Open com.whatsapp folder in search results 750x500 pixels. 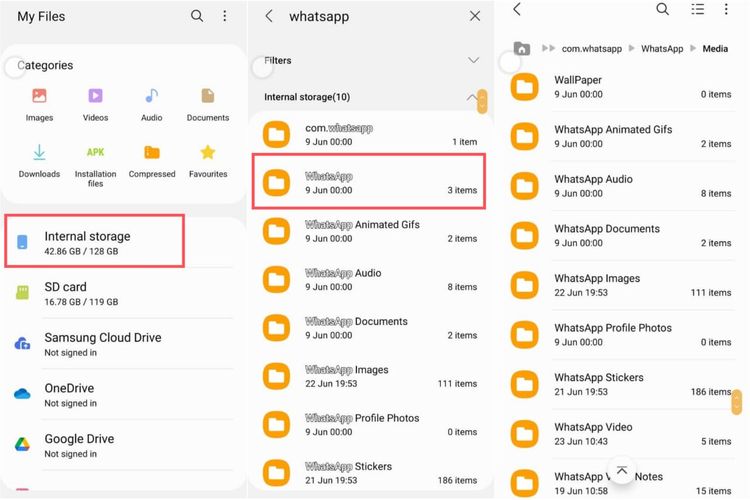tap(370, 134)
